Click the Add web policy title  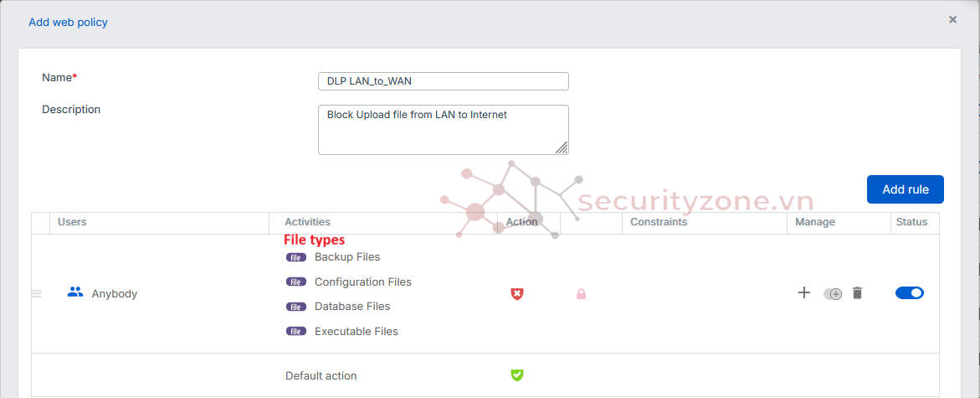[68, 22]
